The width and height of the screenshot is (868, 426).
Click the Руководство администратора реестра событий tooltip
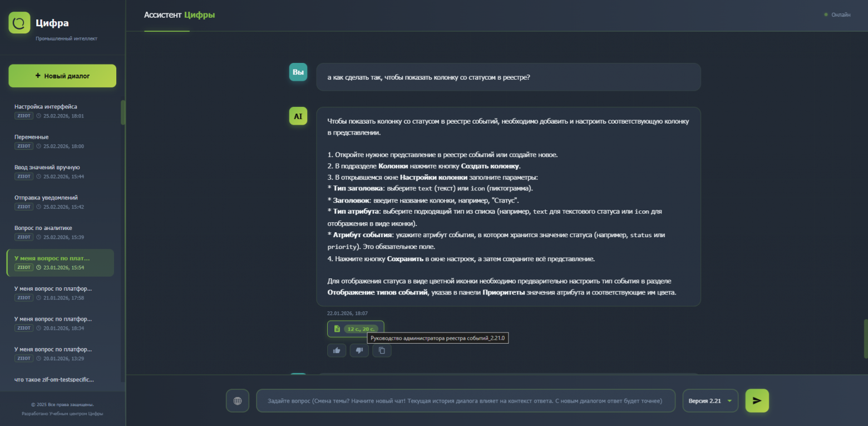coord(437,338)
